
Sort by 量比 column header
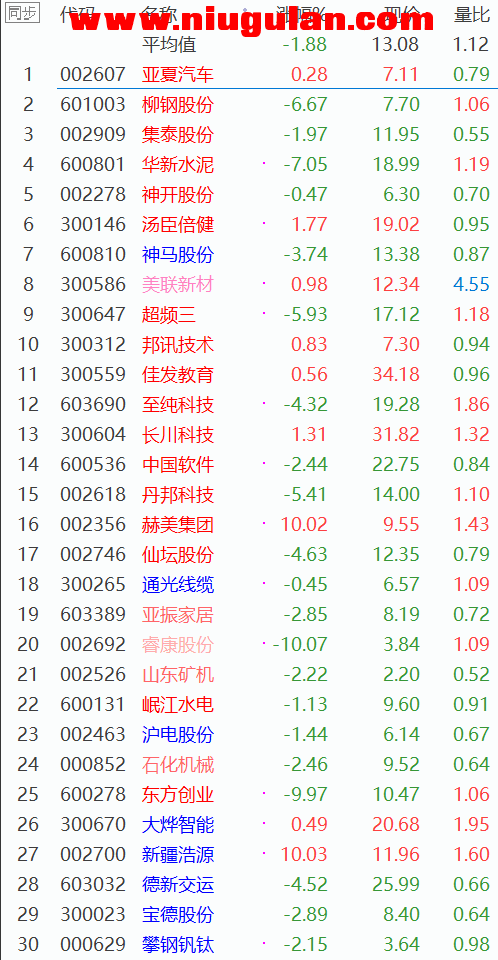pyautogui.click(x=472, y=14)
